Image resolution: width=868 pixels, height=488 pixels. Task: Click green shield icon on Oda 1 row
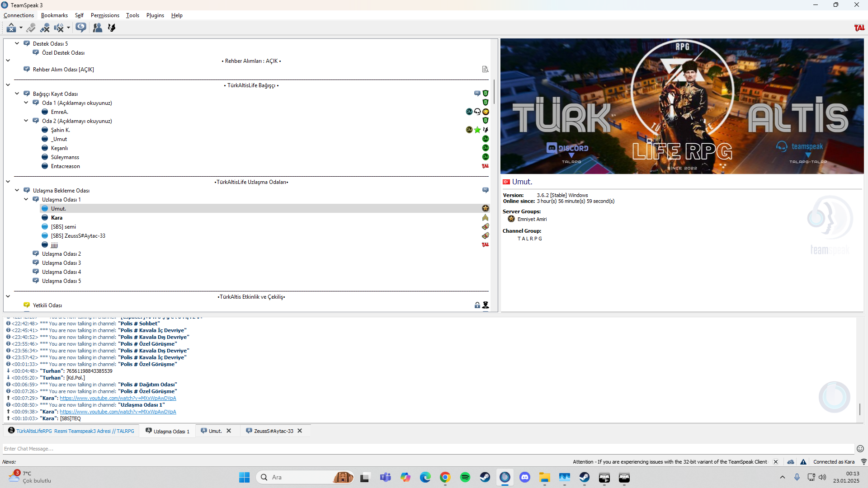click(x=486, y=103)
